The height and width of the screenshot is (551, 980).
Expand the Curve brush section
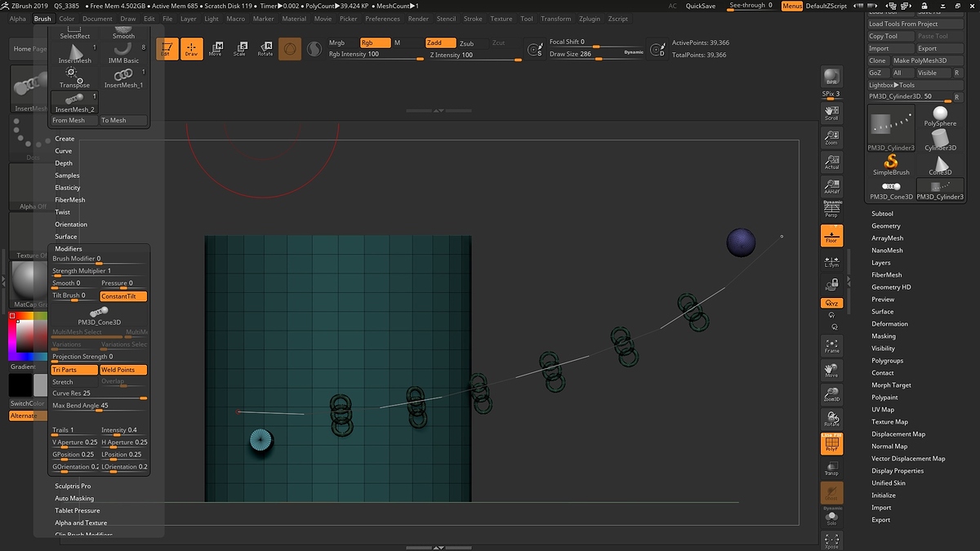tap(64, 151)
